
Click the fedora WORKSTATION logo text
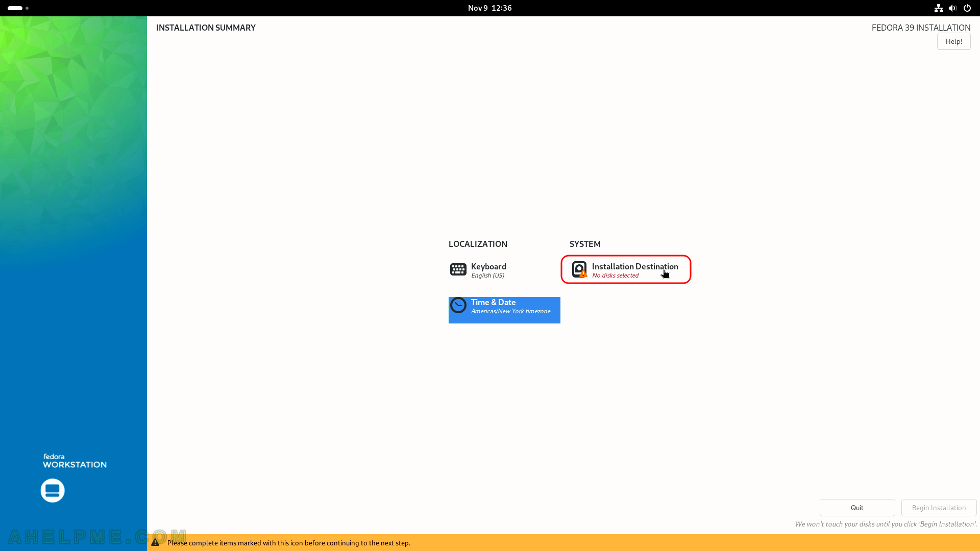[75, 461]
